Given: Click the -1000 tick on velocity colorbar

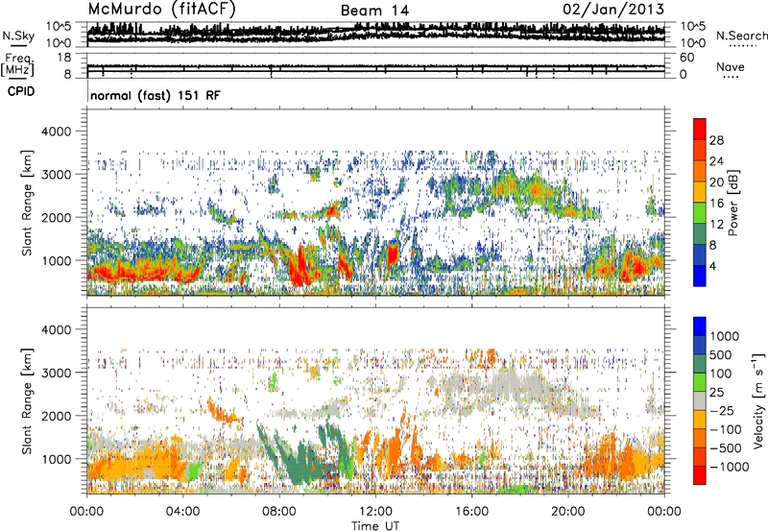Looking at the screenshot, I should tap(730, 467).
